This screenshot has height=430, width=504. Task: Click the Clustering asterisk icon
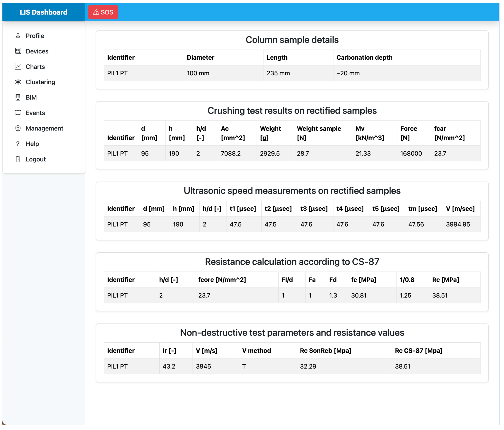18,82
